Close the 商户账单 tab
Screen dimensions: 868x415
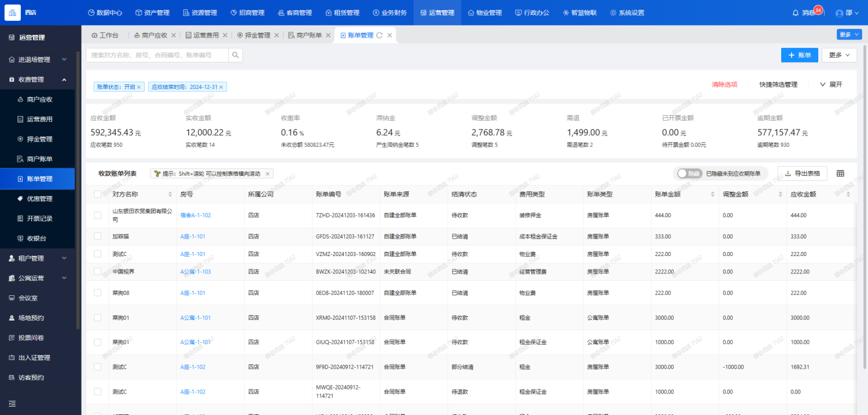328,35
